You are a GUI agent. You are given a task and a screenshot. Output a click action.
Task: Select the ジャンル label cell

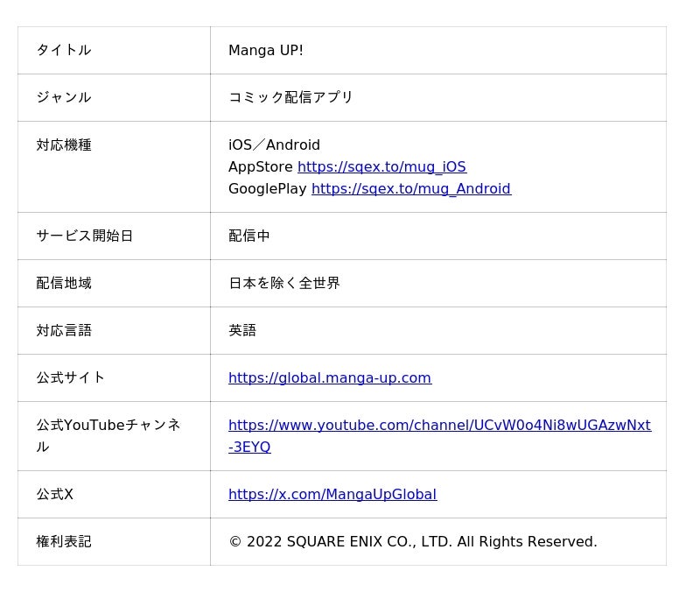point(63,97)
